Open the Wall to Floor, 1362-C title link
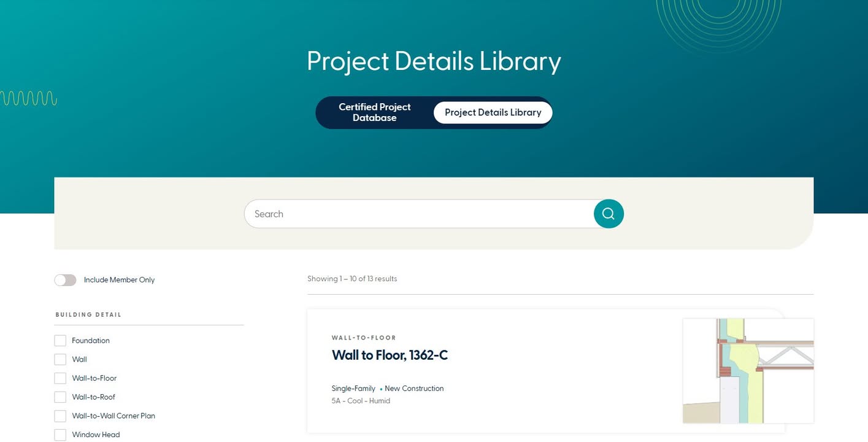The height and width of the screenshot is (442, 868). point(390,355)
